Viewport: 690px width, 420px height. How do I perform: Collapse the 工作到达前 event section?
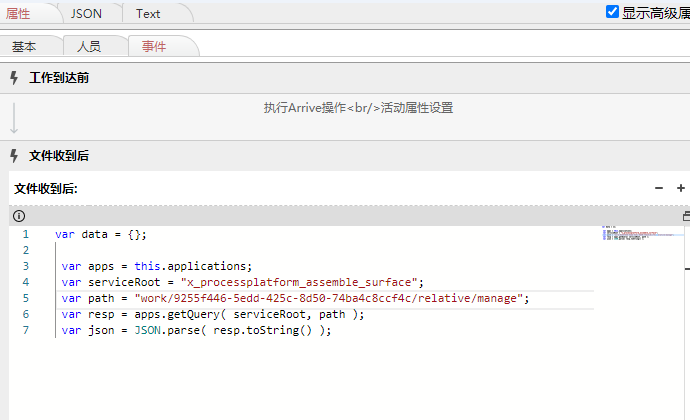click(x=59, y=78)
